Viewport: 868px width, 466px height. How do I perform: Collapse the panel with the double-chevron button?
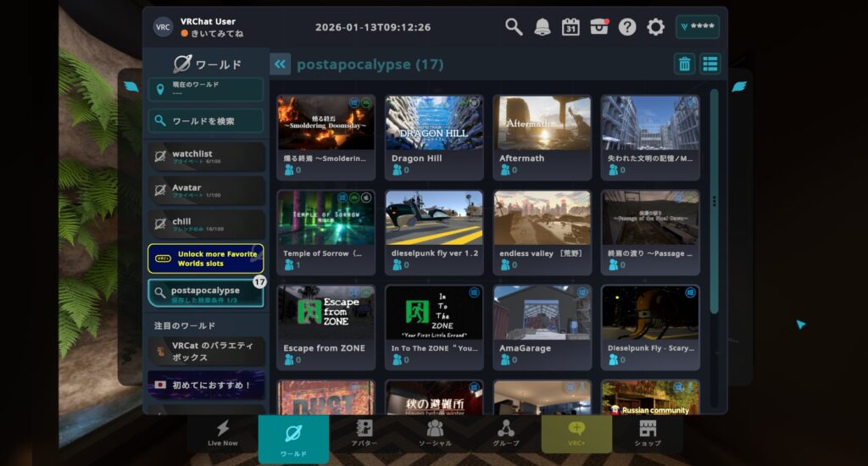280,64
